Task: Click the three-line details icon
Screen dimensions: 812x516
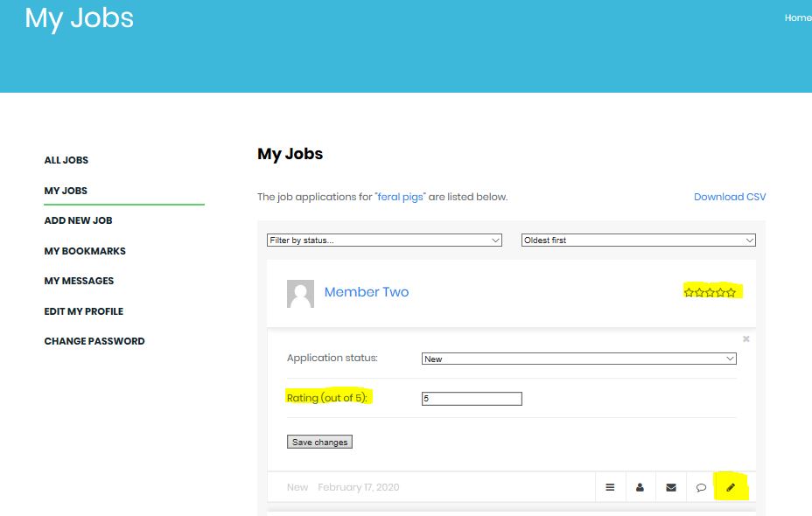Action: 610,487
